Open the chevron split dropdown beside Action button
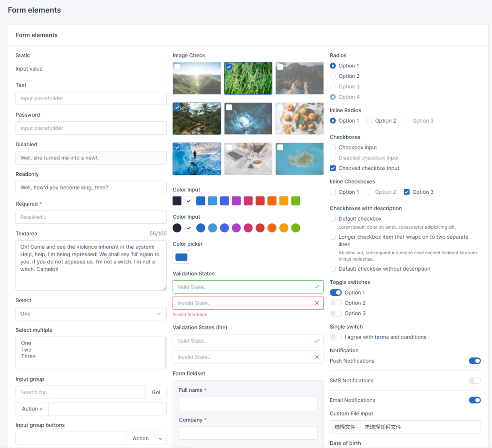Screen dimensions: 492x448 pos(160,438)
